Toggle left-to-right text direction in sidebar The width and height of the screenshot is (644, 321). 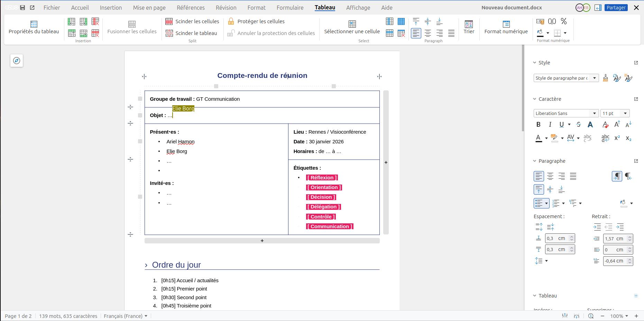(x=617, y=176)
